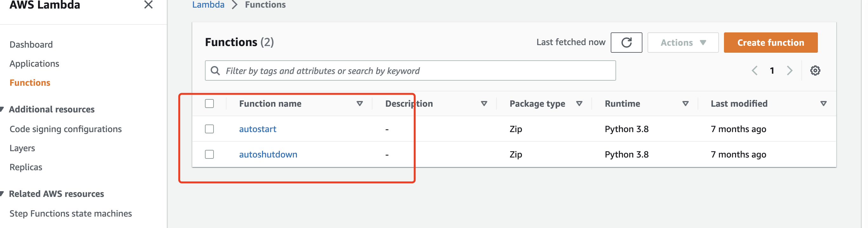The width and height of the screenshot is (868, 228).
Task: Close the AWS Lambda sidebar
Action: [x=148, y=5]
